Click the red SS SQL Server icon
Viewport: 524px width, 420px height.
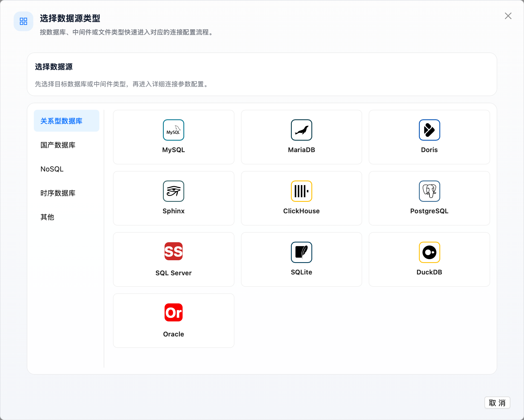click(x=174, y=251)
